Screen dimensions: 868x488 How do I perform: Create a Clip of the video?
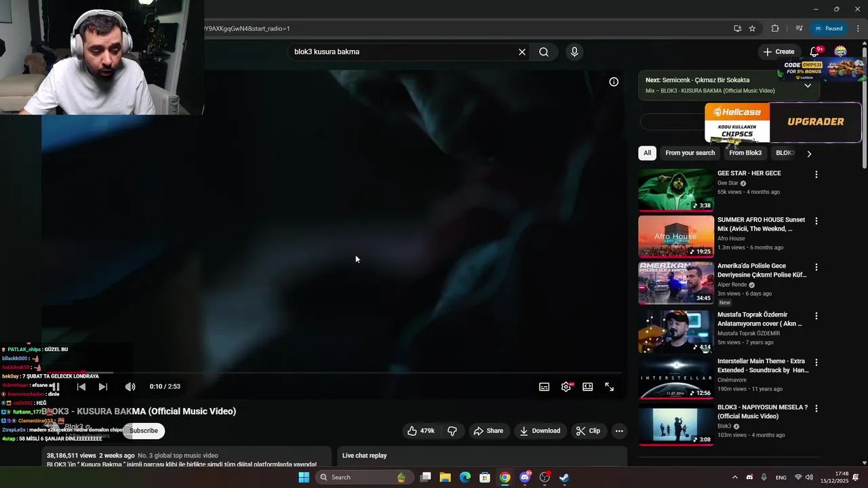tap(588, 431)
